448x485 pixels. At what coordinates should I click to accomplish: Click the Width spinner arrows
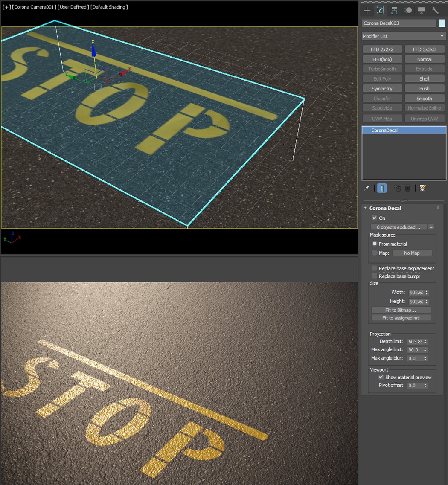[427, 293]
